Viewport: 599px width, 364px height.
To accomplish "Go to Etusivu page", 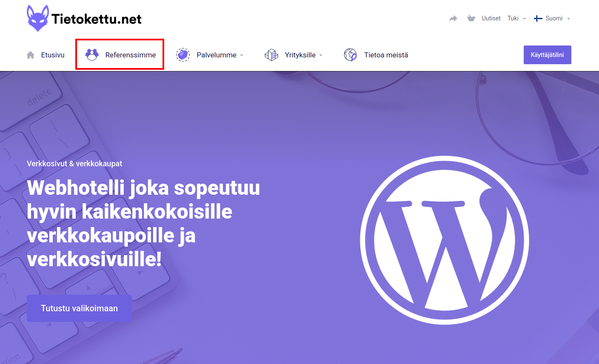I will pyautogui.click(x=53, y=55).
